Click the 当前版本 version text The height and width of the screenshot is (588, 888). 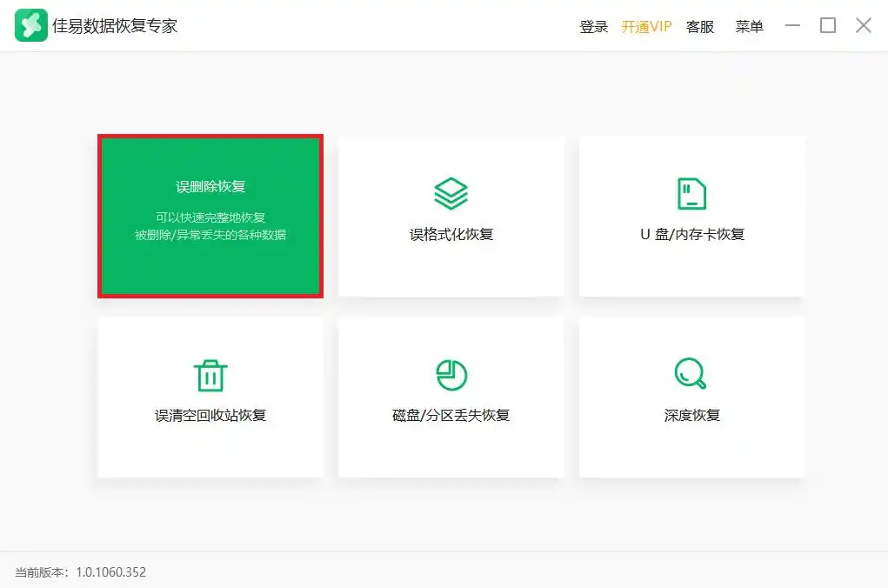click(80, 572)
